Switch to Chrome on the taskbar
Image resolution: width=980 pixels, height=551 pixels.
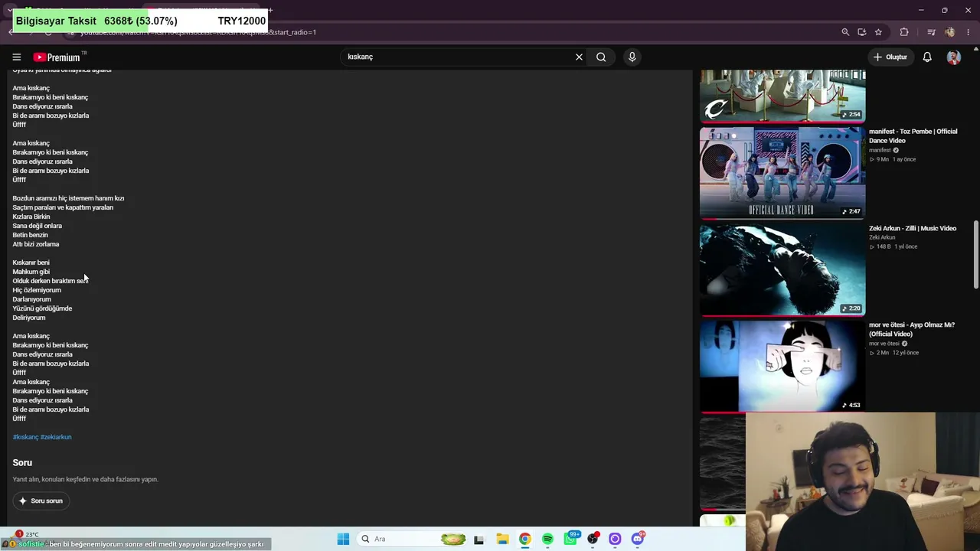pos(524,539)
